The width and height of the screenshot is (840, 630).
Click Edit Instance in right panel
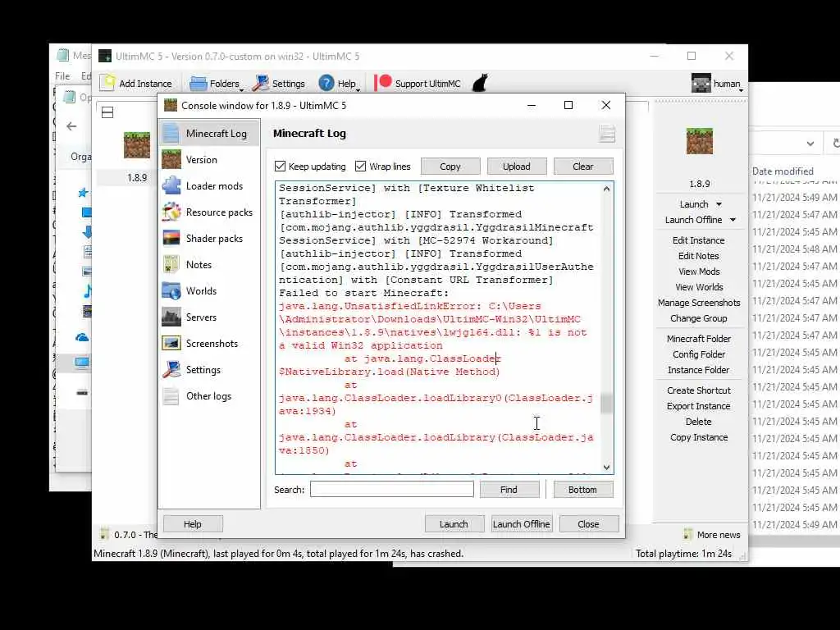[x=699, y=240]
